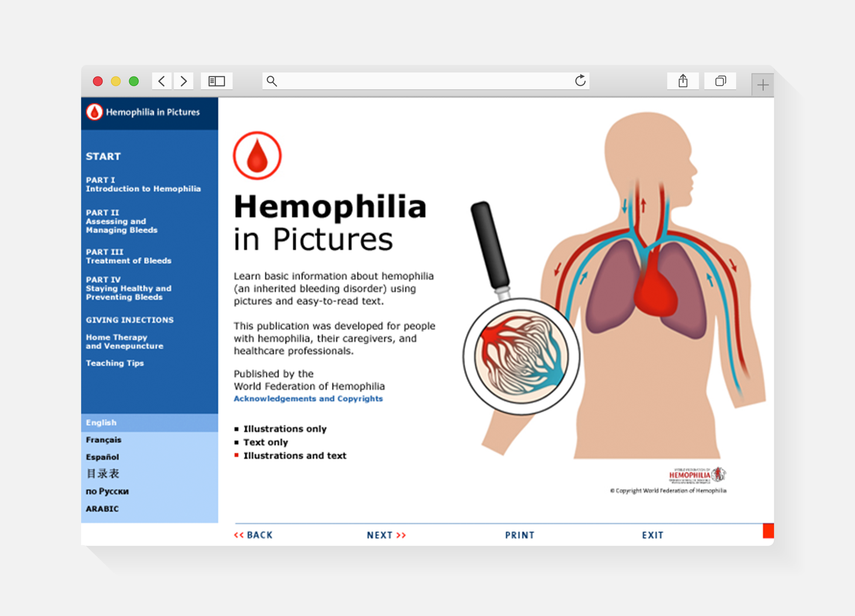Choose Illustrations only view
Screen dimensions: 855x616
click(x=285, y=429)
